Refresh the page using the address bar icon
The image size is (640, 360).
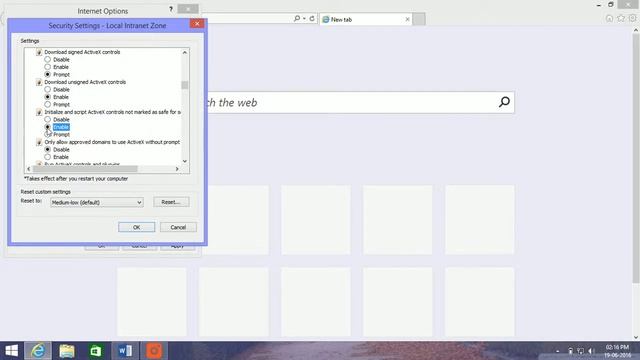(312, 18)
